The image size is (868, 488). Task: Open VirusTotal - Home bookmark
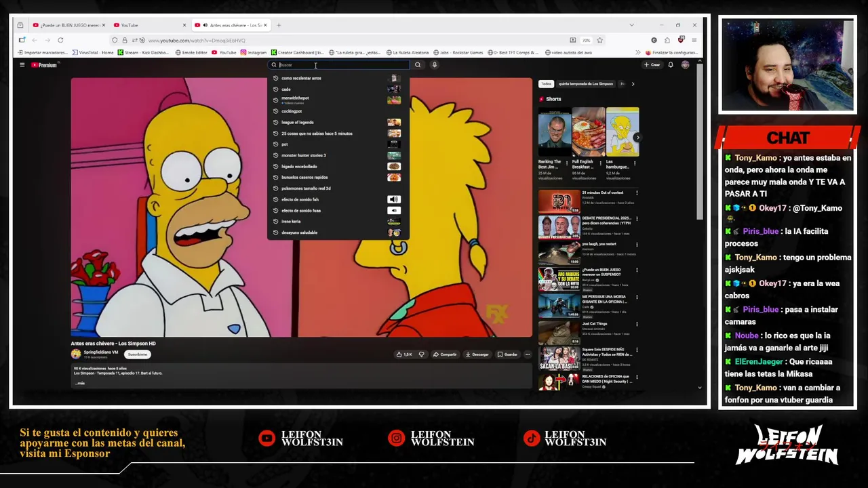(92, 52)
